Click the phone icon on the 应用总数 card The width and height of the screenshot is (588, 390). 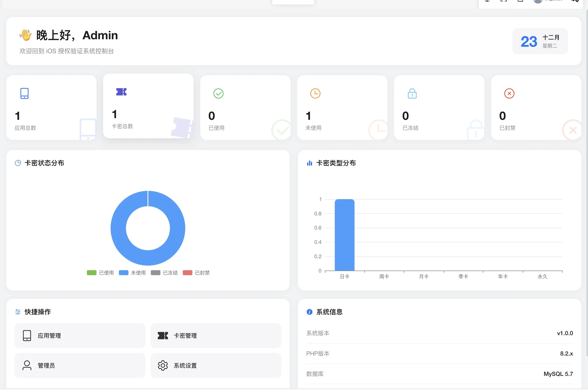(x=24, y=93)
